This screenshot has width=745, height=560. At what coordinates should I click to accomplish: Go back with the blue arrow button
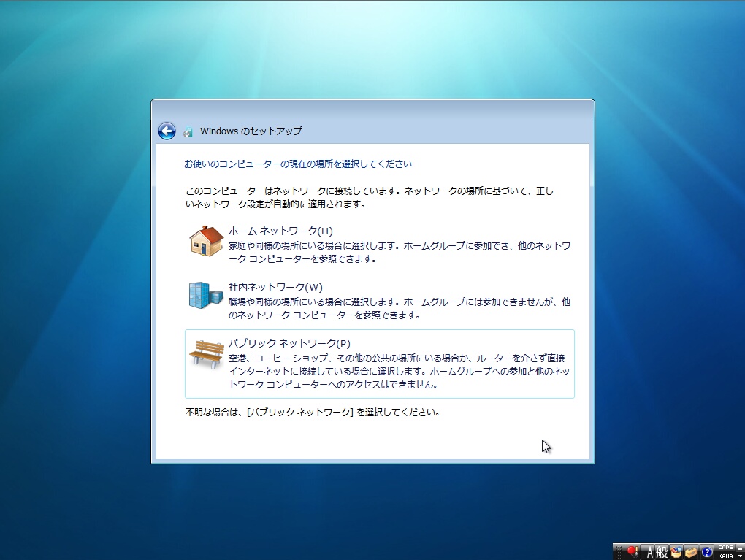click(167, 131)
